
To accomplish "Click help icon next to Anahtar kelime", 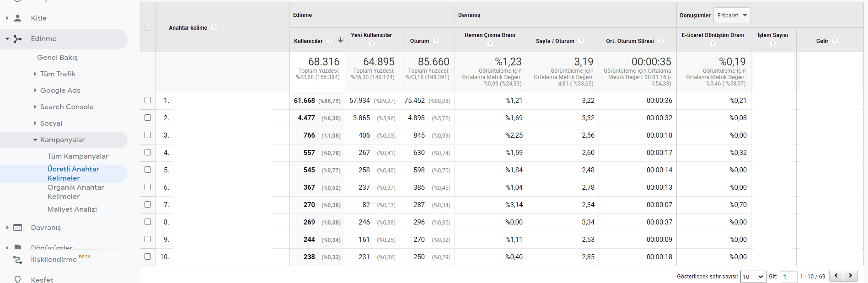I will [214, 27].
